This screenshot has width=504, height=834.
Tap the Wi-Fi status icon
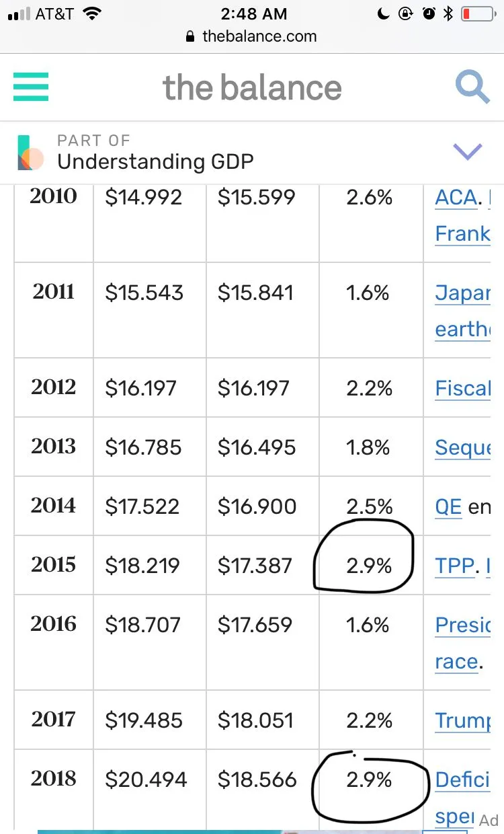[x=93, y=13]
